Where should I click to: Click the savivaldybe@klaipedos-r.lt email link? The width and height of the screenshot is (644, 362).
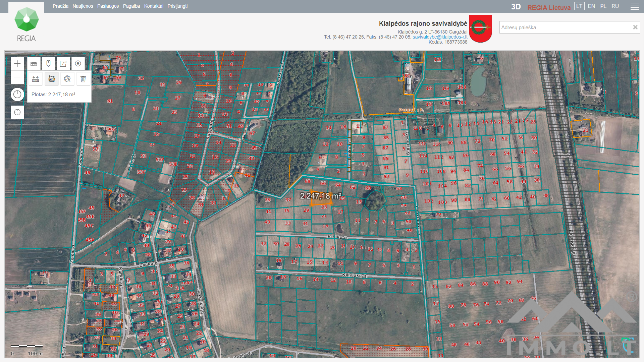tap(440, 37)
